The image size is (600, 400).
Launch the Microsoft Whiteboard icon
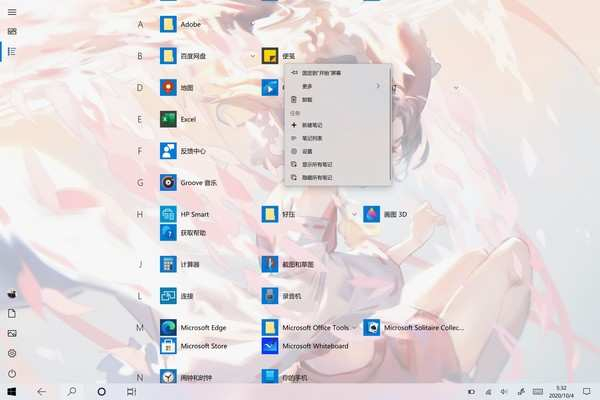pos(270,346)
